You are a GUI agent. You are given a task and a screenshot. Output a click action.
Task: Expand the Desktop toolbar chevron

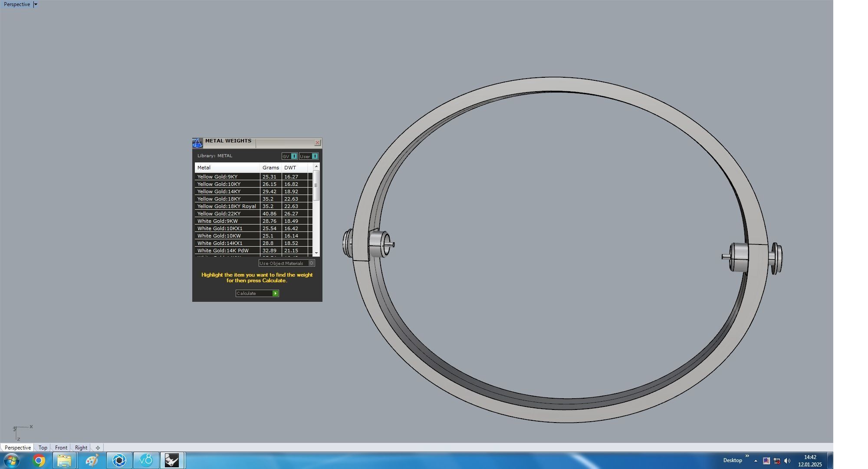[747, 456]
